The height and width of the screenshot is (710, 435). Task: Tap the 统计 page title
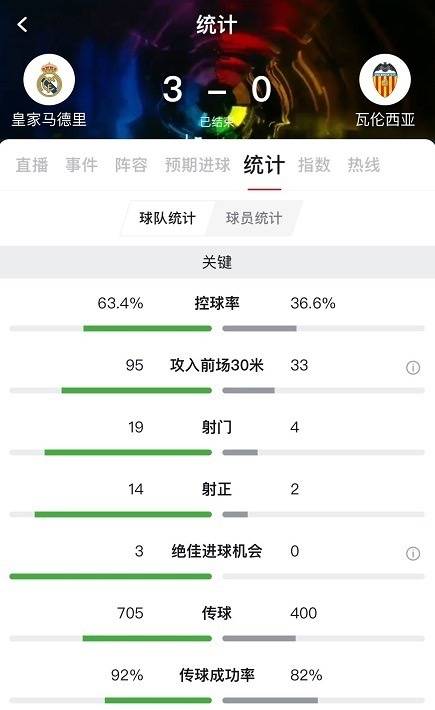[x=217, y=24]
